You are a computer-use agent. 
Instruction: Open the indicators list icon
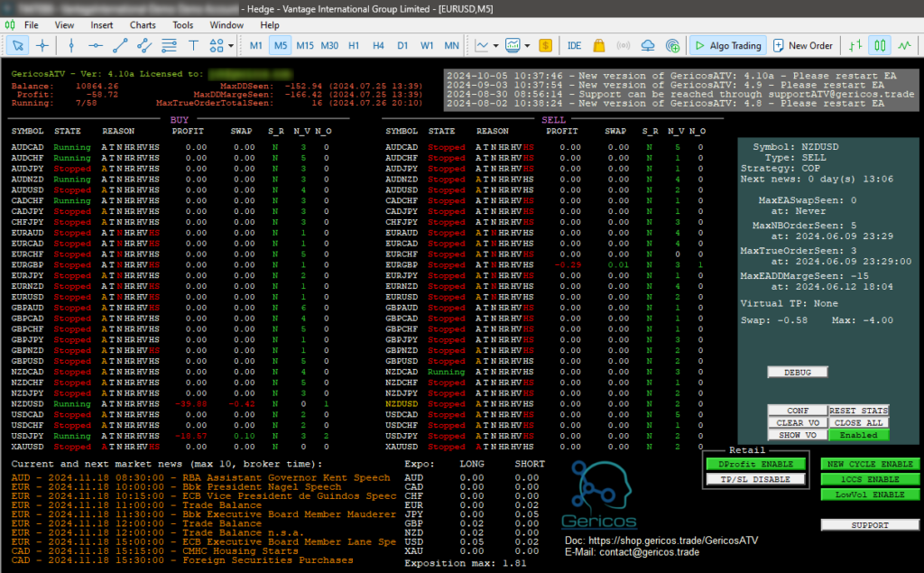(x=482, y=45)
